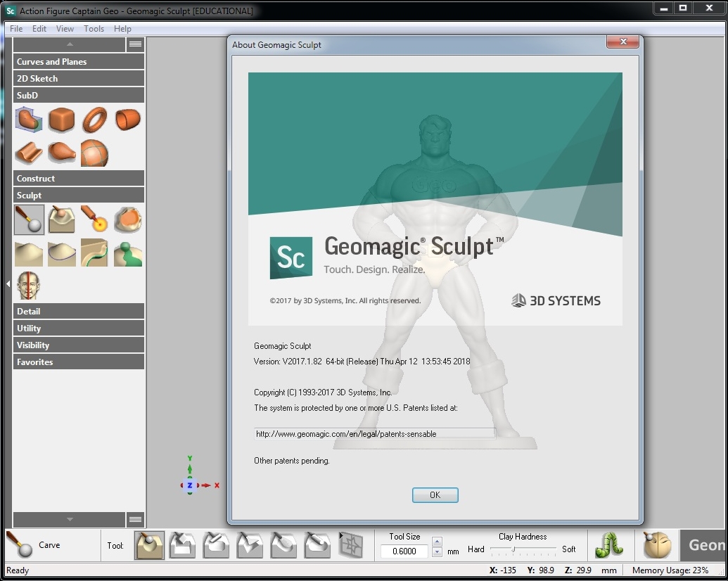Click the clay head with ball icon
Screen dimensions: 728x581
658,545
